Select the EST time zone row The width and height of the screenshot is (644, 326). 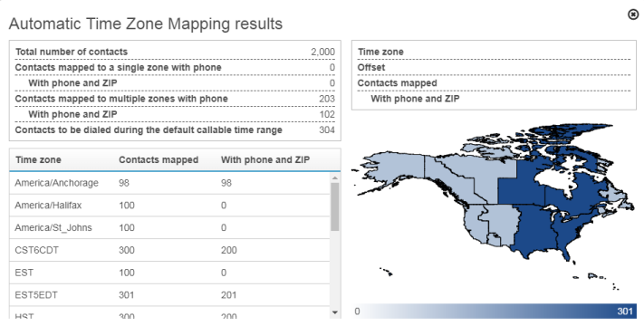[169, 273]
